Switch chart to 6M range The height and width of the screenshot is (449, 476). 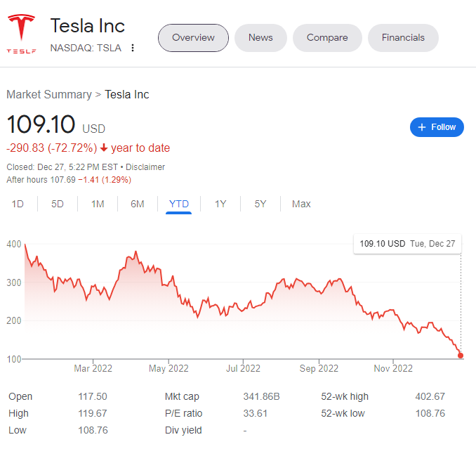point(138,204)
